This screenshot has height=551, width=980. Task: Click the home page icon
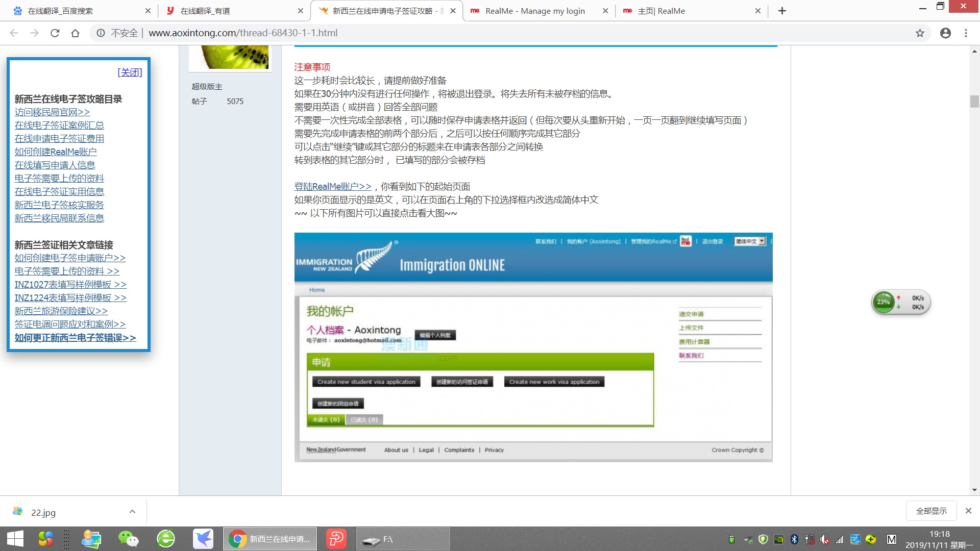tap(75, 33)
